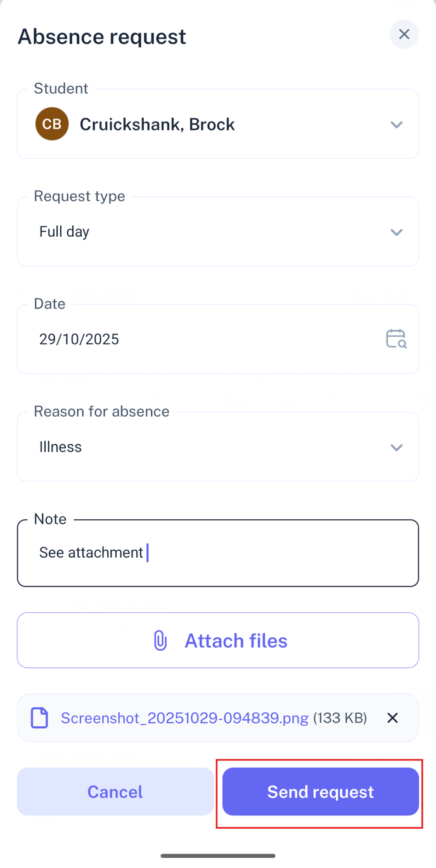Click the file icon beside the attachment
This screenshot has height=868, width=436.
pos(39,717)
